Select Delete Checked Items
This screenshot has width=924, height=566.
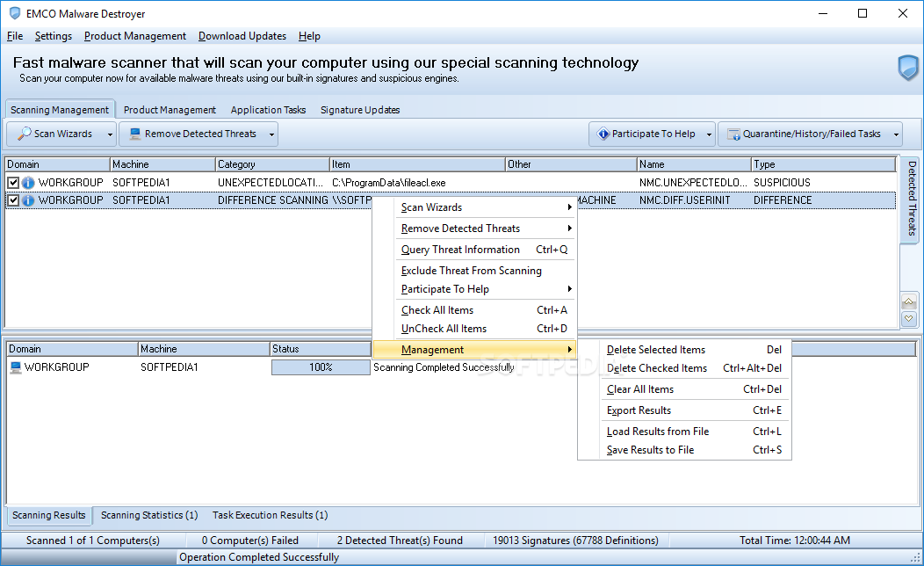pyautogui.click(x=684, y=368)
